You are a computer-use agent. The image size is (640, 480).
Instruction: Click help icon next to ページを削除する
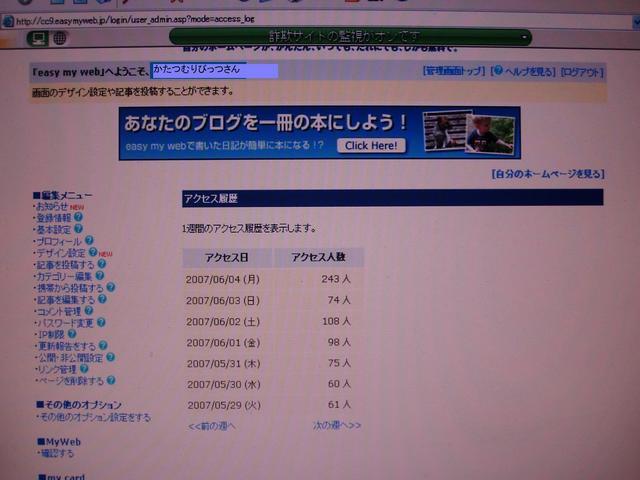(111, 381)
